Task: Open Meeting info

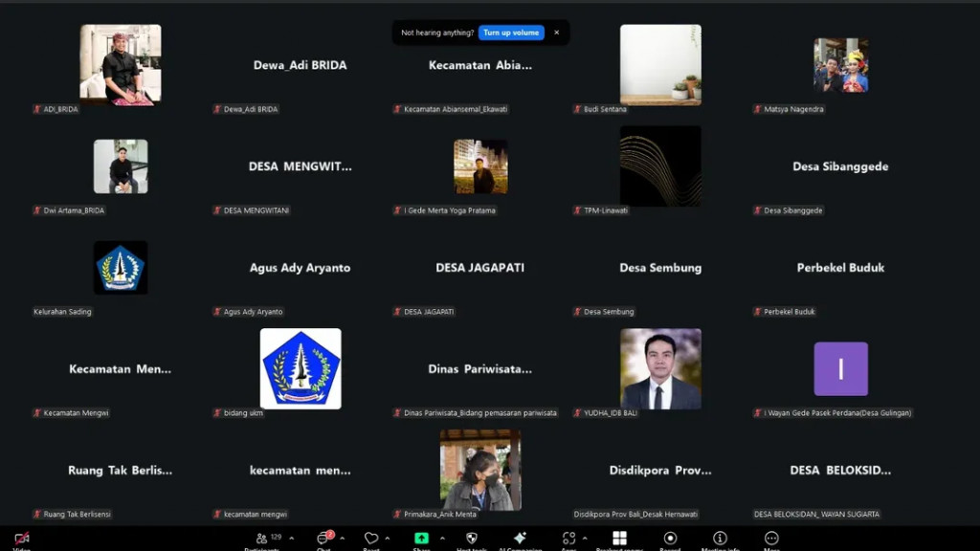Action: point(720,540)
